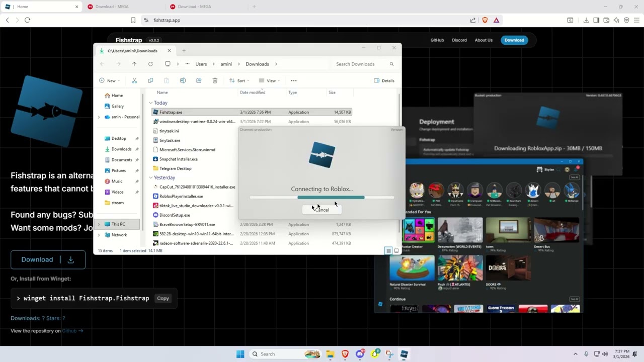The width and height of the screenshot is (644, 362).
Task: Share the selected file from Explorer toolbar
Action: (199, 80)
